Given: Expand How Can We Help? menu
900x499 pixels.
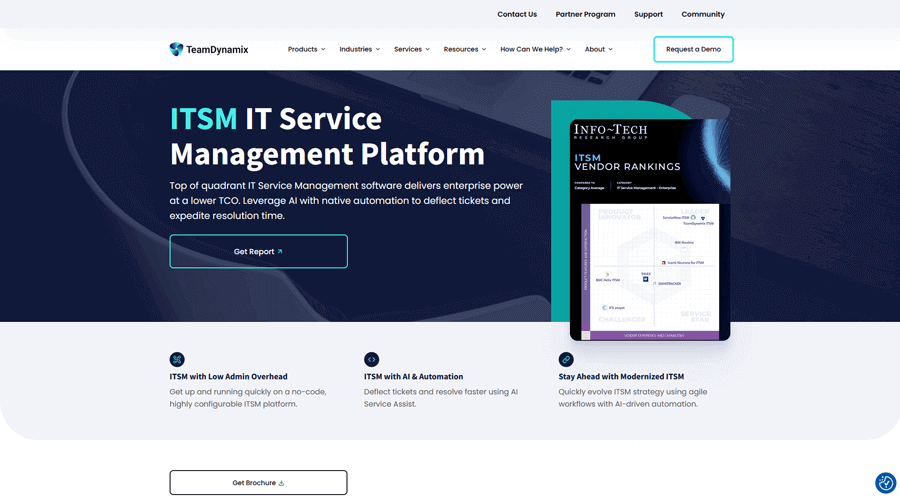Looking at the screenshot, I should pyautogui.click(x=535, y=49).
